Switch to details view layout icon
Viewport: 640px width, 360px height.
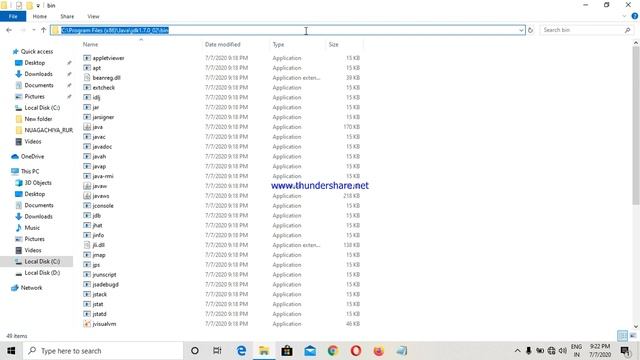tap(622, 336)
